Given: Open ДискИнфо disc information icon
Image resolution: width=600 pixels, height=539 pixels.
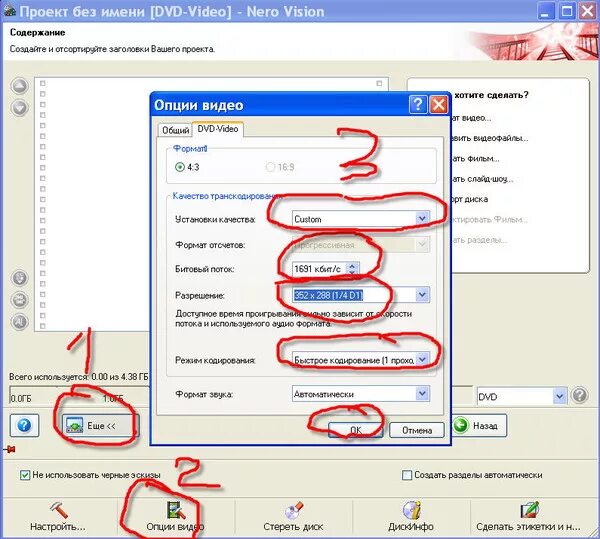Looking at the screenshot, I should point(411,511).
